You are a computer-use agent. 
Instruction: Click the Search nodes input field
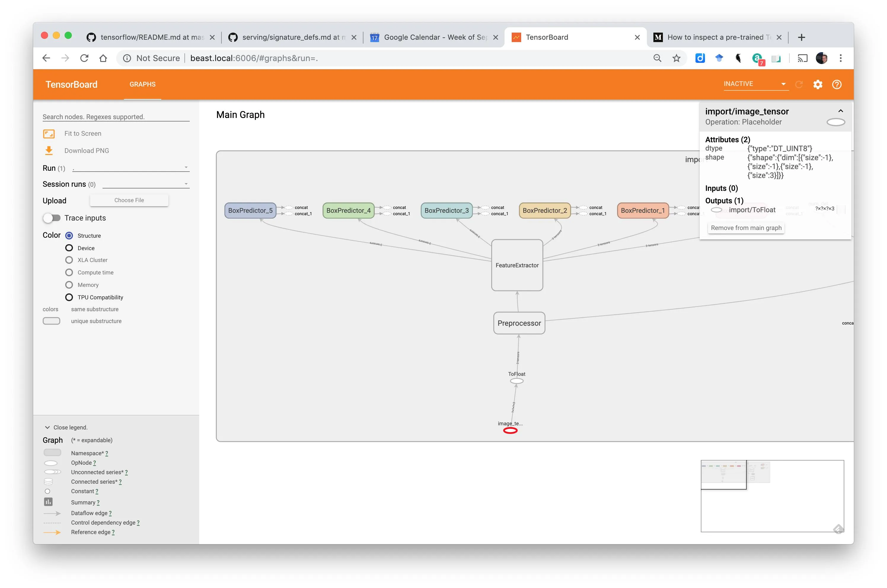[116, 117]
